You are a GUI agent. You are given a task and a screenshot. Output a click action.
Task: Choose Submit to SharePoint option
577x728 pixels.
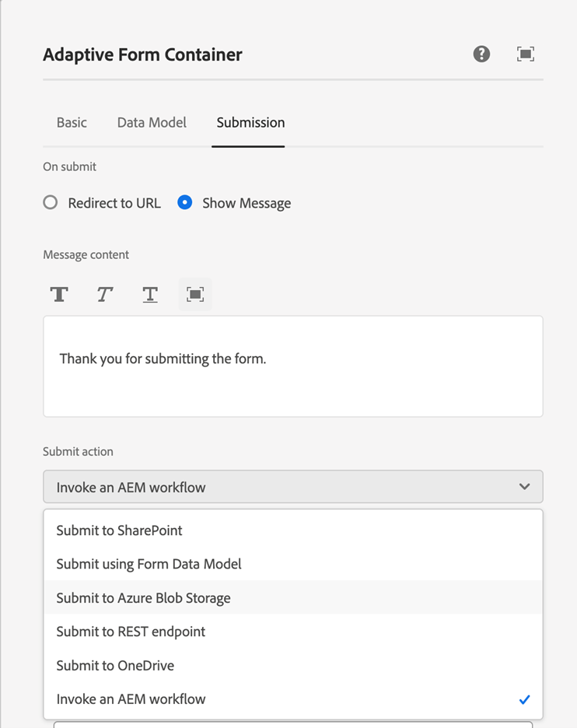120,530
